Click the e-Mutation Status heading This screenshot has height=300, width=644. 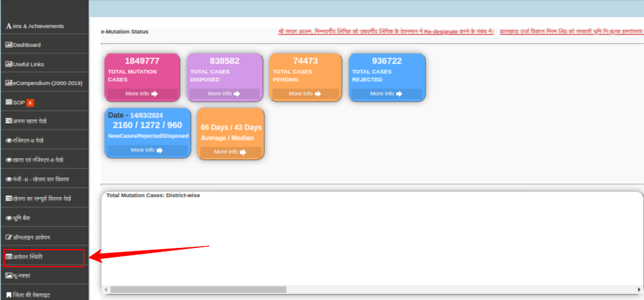pos(125,32)
